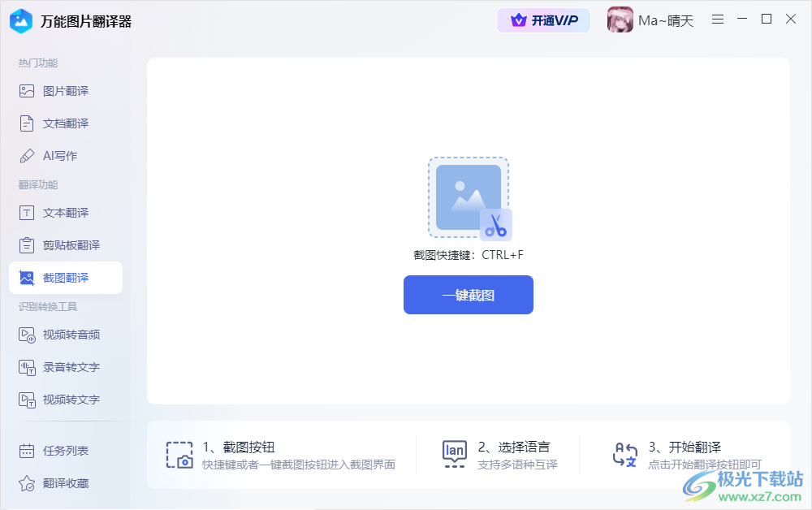
Task: Open the 文档翻译 document icon
Action: coord(27,123)
